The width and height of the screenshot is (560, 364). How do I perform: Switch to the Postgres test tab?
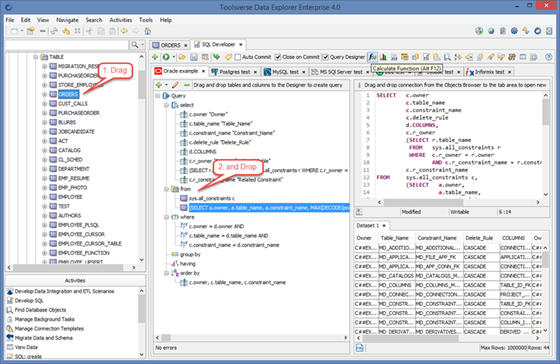[x=234, y=72]
